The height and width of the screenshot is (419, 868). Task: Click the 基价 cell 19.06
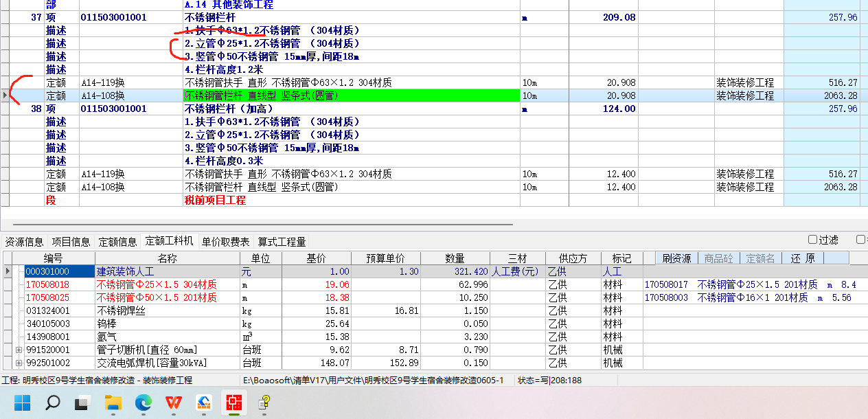[317, 284]
